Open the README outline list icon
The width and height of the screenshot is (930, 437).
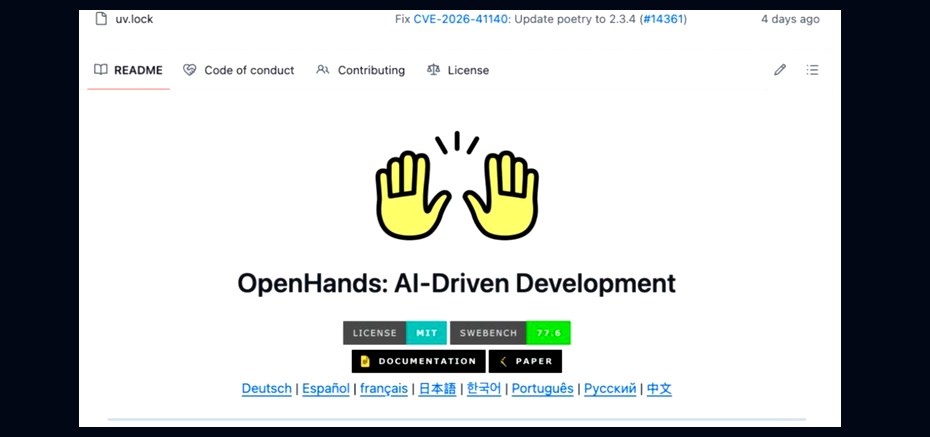(812, 70)
